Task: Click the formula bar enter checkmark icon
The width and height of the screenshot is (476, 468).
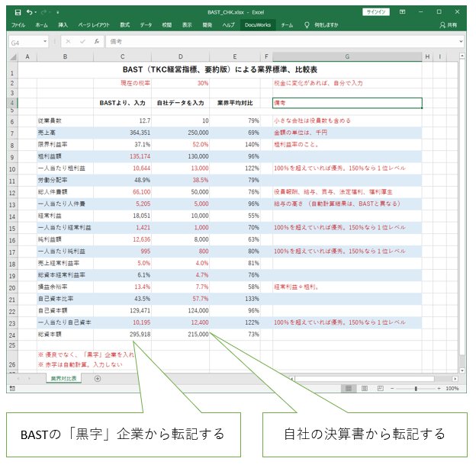Action: click(x=82, y=42)
